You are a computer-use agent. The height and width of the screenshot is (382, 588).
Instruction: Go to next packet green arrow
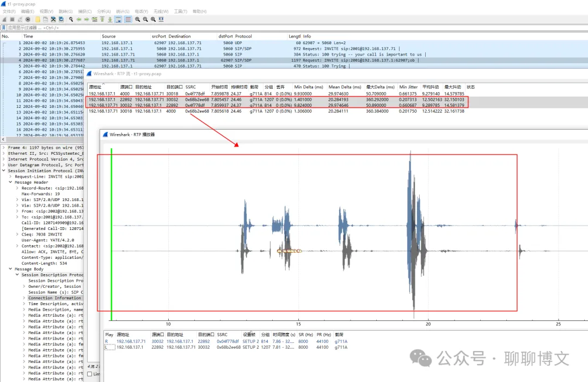tap(87, 20)
